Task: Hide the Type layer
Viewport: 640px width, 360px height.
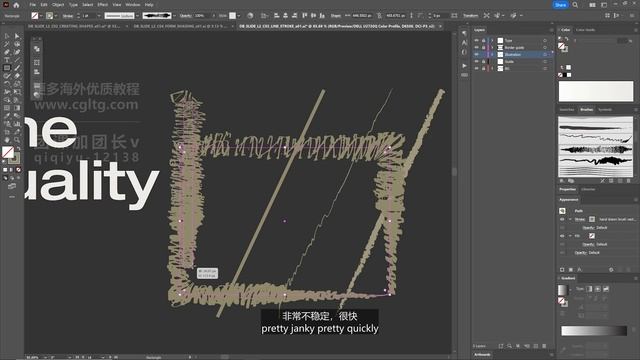Action: tap(476, 40)
